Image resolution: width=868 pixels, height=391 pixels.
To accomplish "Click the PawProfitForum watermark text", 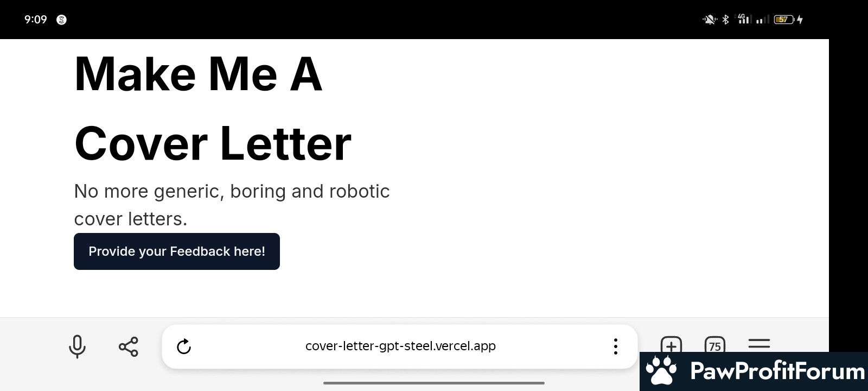I will 777,371.
